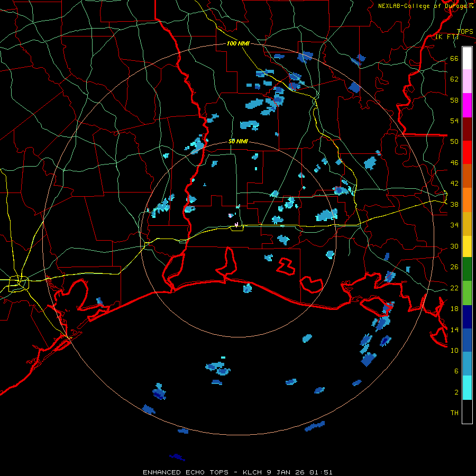Click the "46" legend value

coord(454,162)
